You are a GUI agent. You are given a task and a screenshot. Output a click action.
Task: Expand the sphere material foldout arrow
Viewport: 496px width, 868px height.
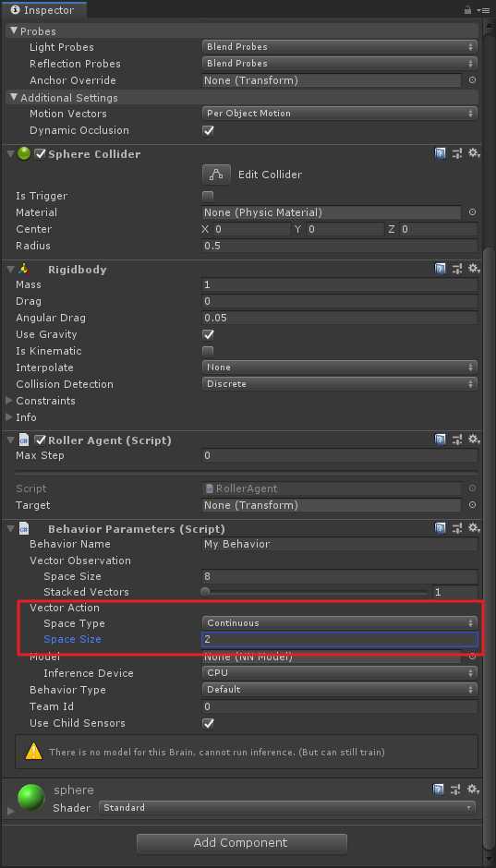pyautogui.click(x=10, y=811)
